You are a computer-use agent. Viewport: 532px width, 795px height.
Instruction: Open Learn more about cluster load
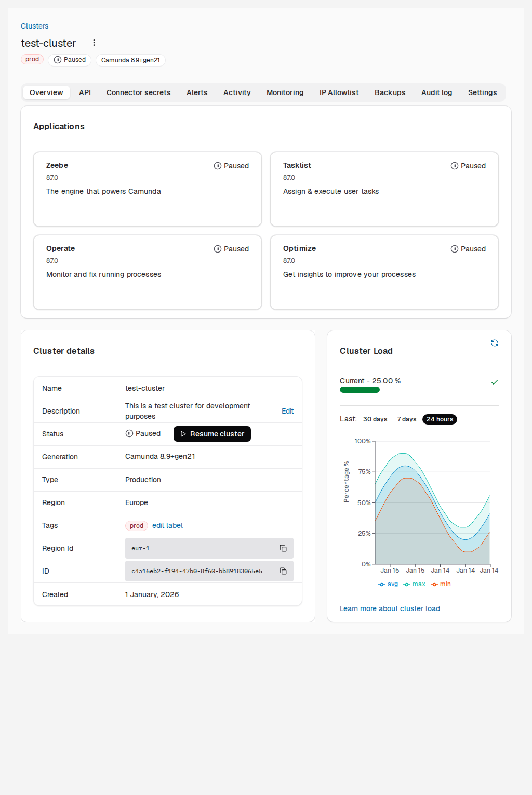(390, 608)
